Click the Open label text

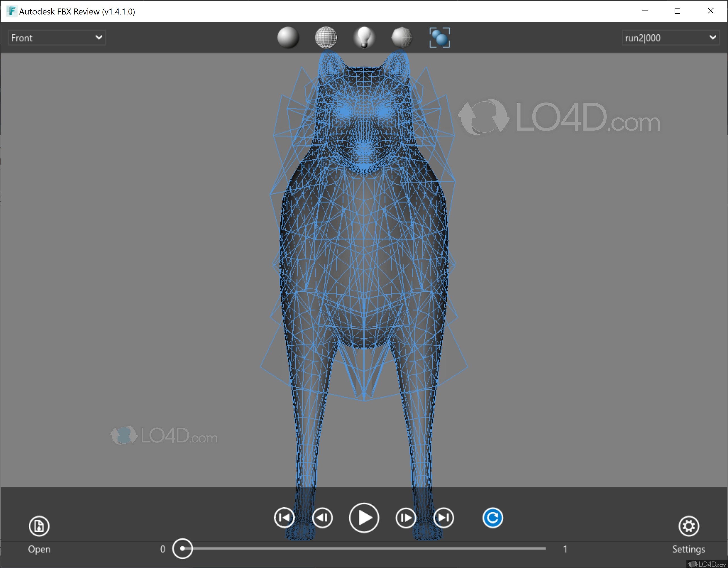pyautogui.click(x=39, y=549)
